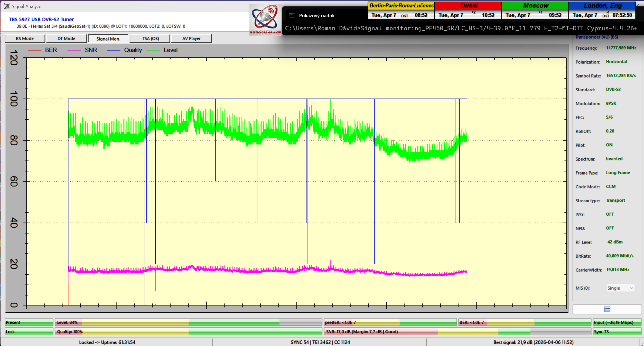Viewport: 644px width, 346px height.
Task: Click the chevron arrow in MIS combo box
Action: point(631,288)
